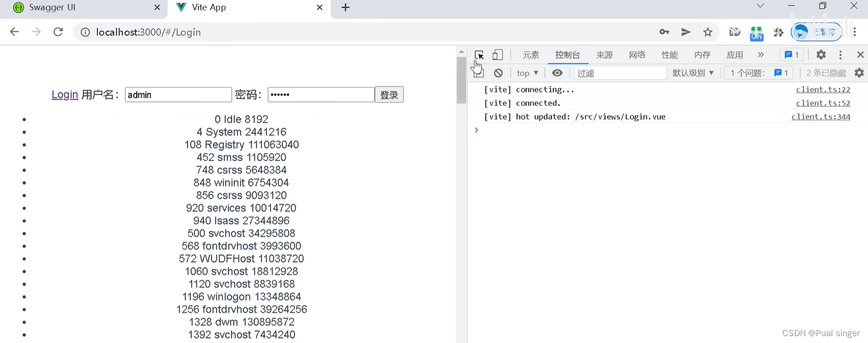
Task: Toggle the console sidebar icon
Action: coord(478,73)
